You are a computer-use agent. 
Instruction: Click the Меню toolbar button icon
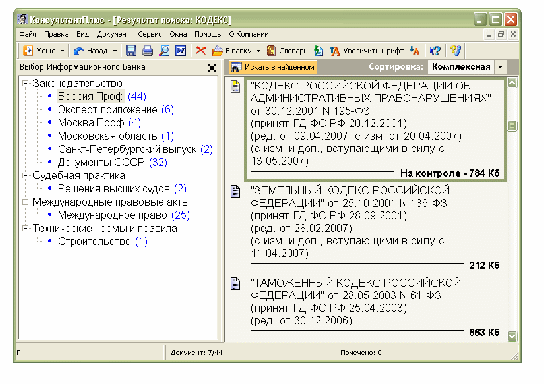[28, 51]
